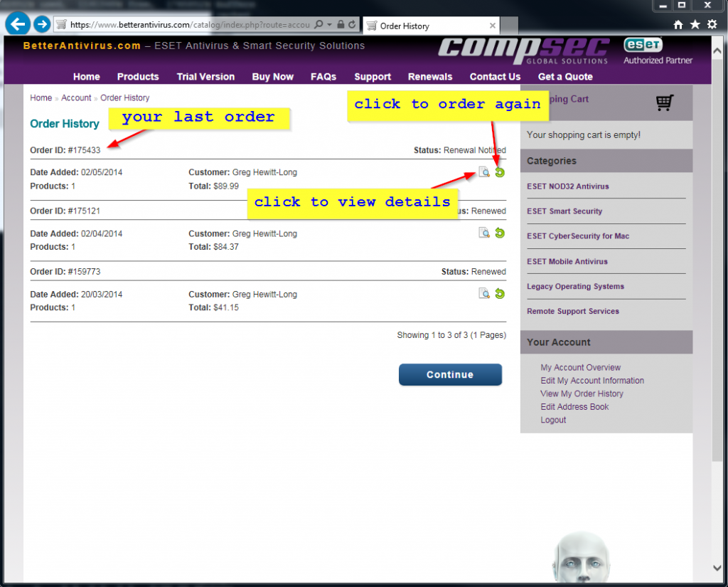Screen dimensions: 728x587
Task: Open the Contact Us menu item
Action: 495,77
